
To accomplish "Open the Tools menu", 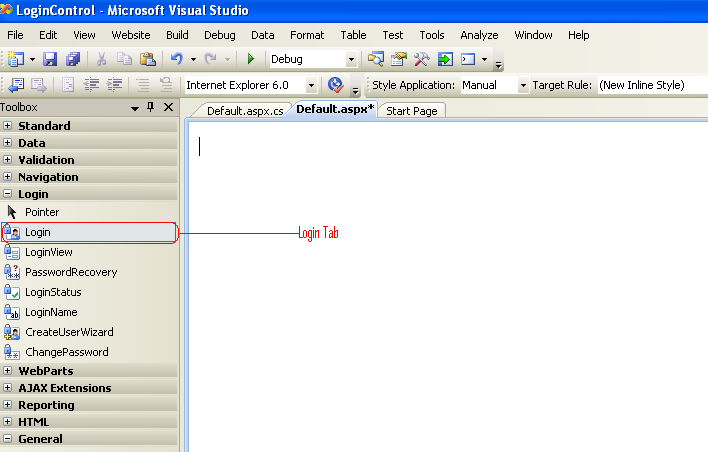I will point(432,35).
